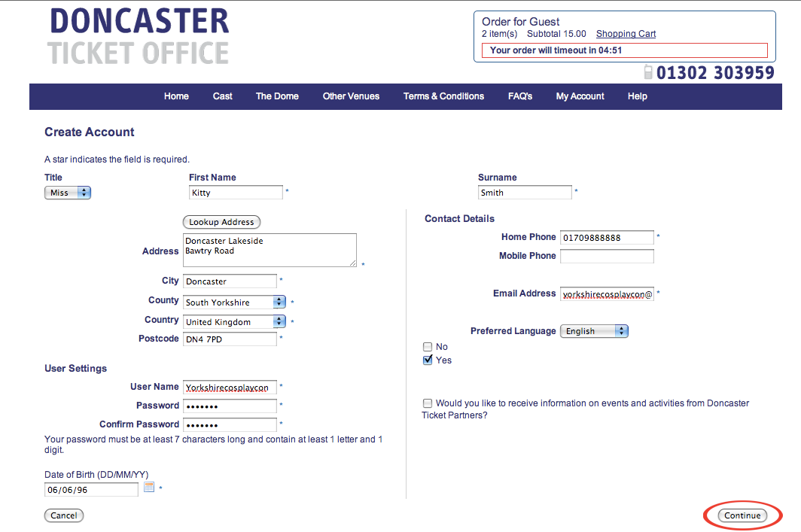Click the Contact Details heading

pos(459,218)
